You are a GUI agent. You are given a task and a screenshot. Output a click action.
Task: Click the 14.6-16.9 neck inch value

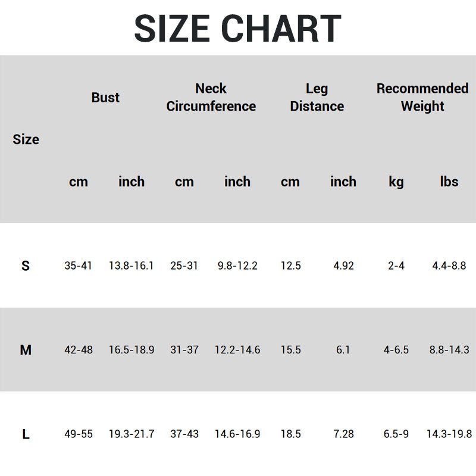click(237, 435)
